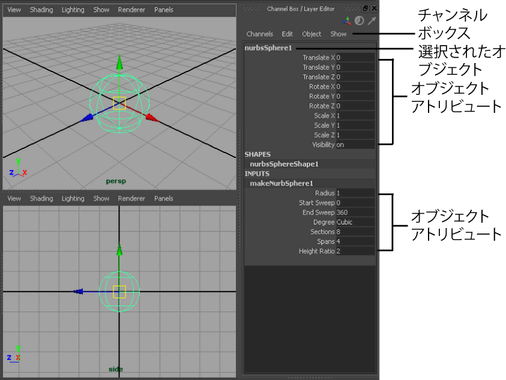This screenshot has height=380, width=506.
Task: Click the manipulator axes icon in Channel Box
Action: pyautogui.click(x=347, y=21)
